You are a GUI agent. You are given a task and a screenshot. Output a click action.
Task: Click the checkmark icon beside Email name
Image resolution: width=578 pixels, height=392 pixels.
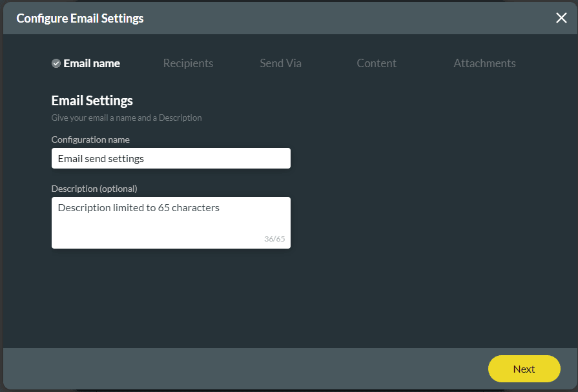point(56,63)
